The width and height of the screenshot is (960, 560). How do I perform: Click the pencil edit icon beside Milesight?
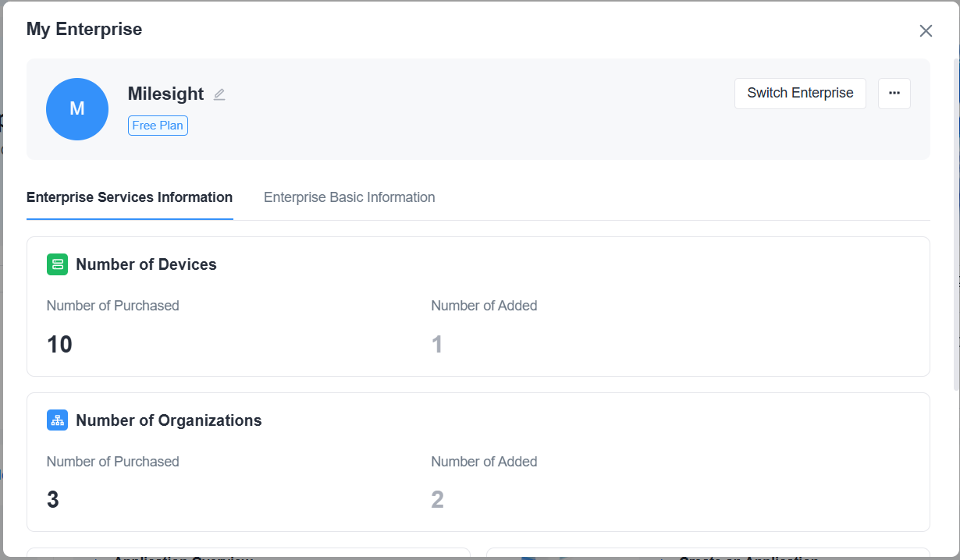click(x=219, y=94)
